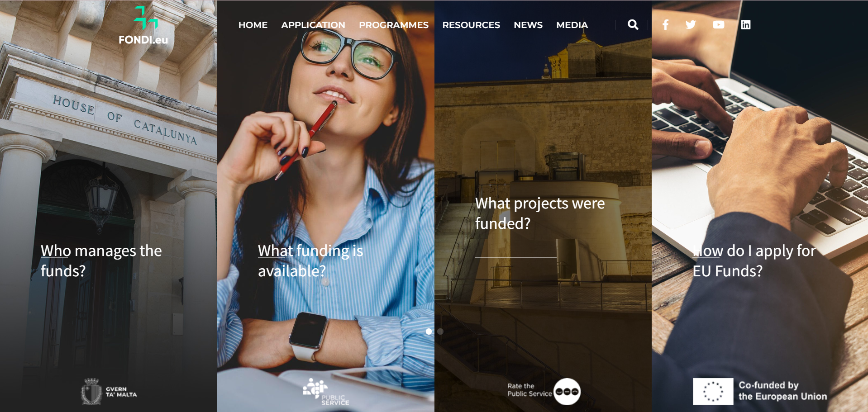This screenshot has width=868, height=412.
Task: Go to the Home menu item
Action: point(253,25)
